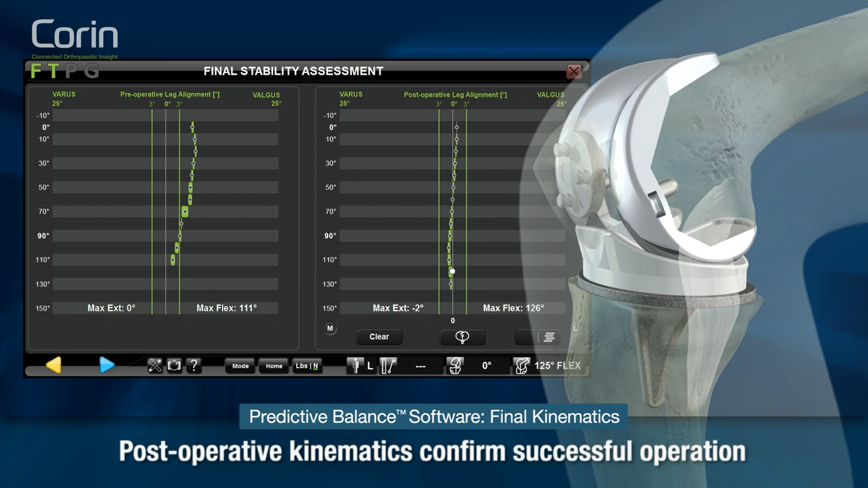
Task: Select the T stage letter tab
Action: (53, 71)
